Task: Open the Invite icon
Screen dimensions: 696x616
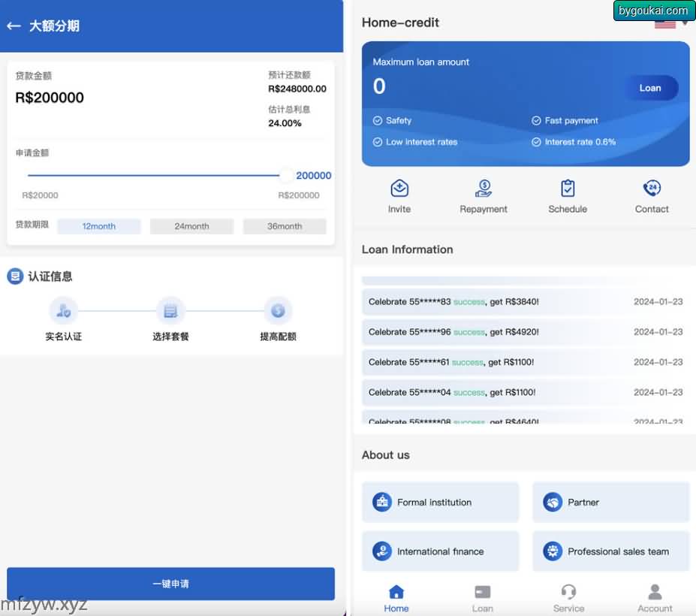Action: pyautogui.click(x=399, y=189)
